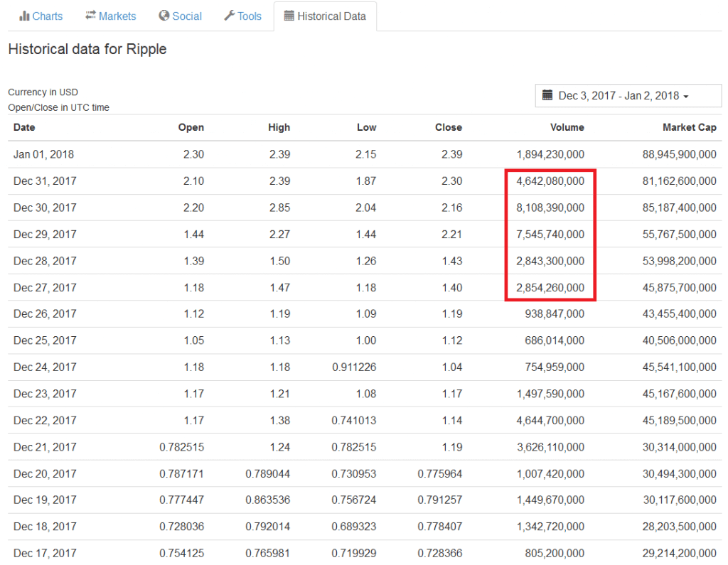Click volume value 7,545,740,000
Image resolution: width=728 pixels, height=565 pixels.
tap(551, 234)
